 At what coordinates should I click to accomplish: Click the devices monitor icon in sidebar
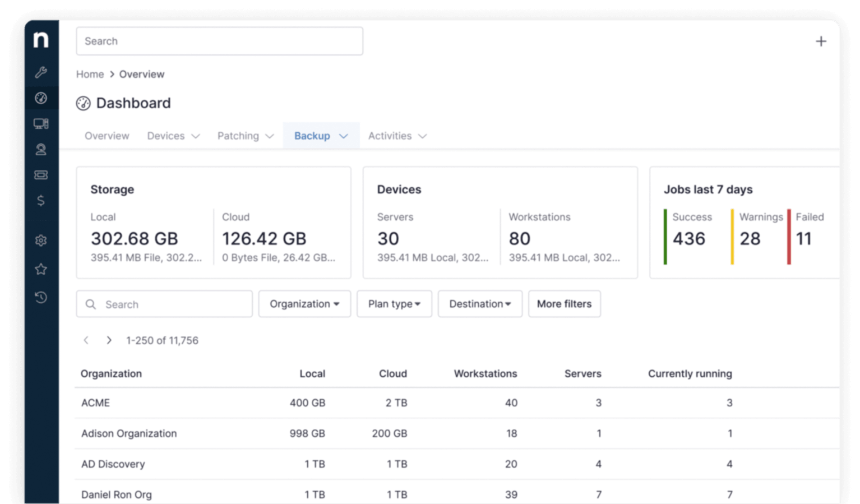tap(40, 123)
